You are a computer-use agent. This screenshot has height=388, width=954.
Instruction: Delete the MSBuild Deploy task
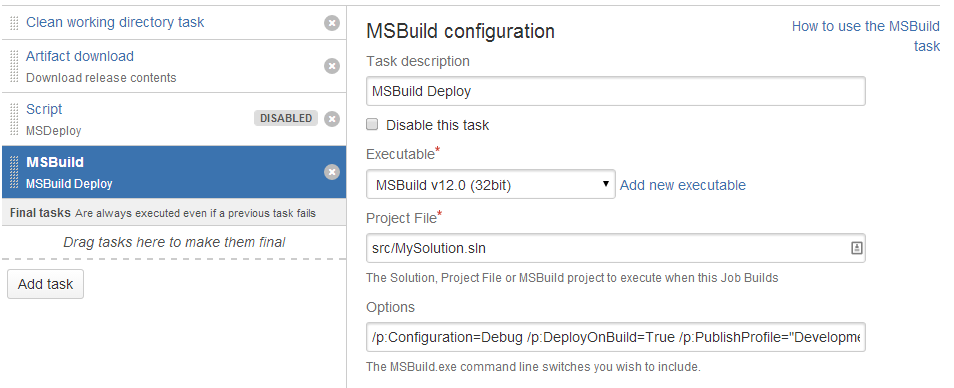pyautogui.click(x=332, y=172)
